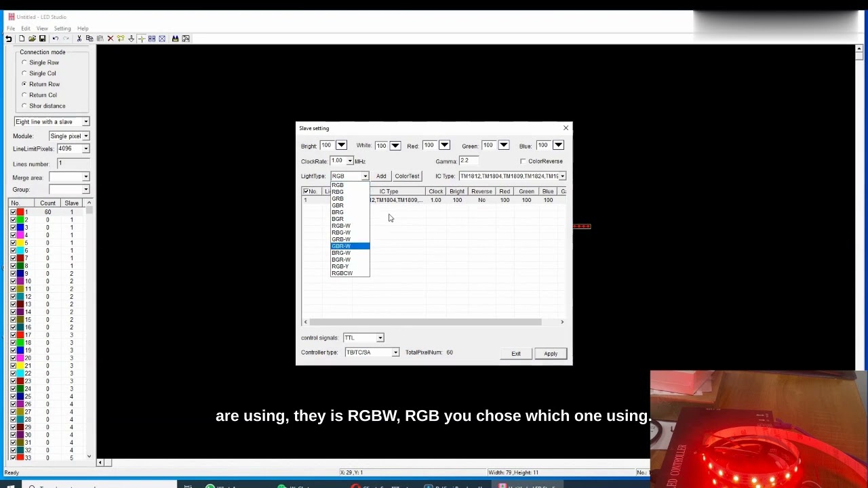Open the Bright value dropdown
868x488 pixels.
pyautogui.click(x=341, y=145)
